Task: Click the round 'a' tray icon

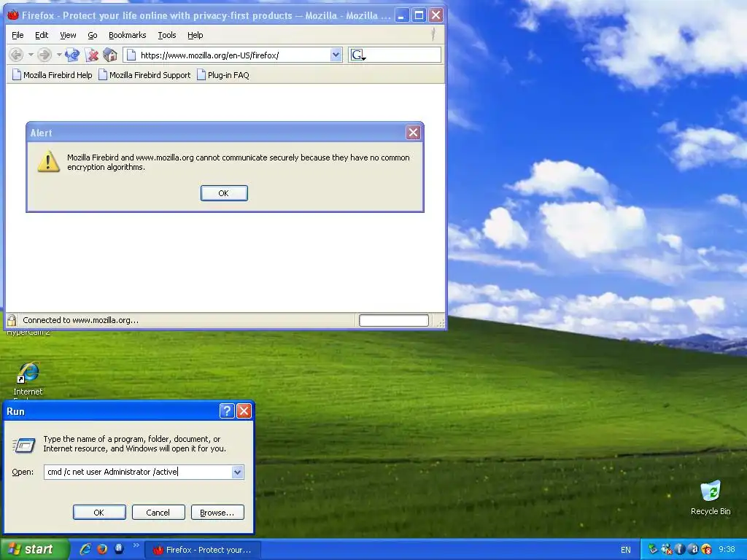Action: tap(693, 550)
